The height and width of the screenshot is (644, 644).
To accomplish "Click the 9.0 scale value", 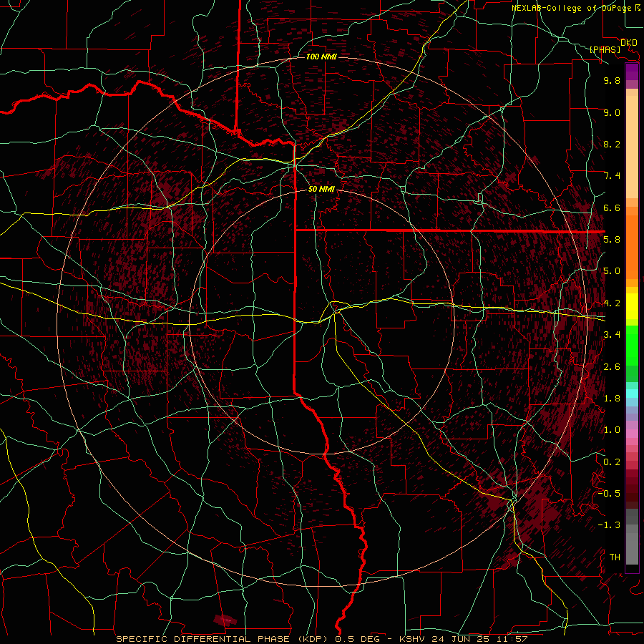I will tap(612, 112).
